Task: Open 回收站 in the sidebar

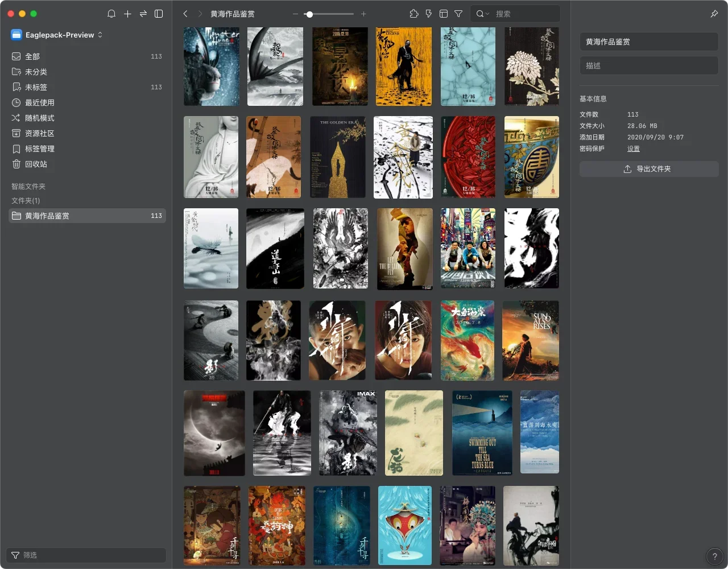Action: [x=88, y=164]
